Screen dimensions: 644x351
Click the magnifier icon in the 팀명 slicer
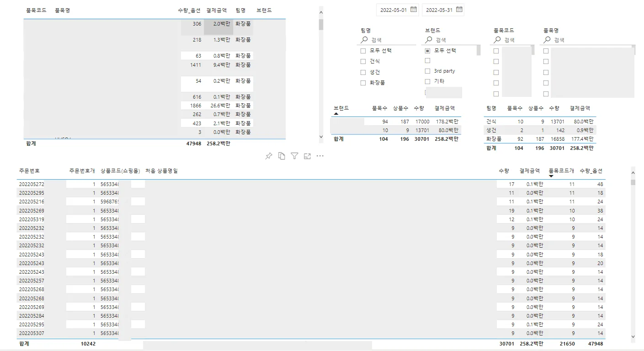[x=364, y=40]
